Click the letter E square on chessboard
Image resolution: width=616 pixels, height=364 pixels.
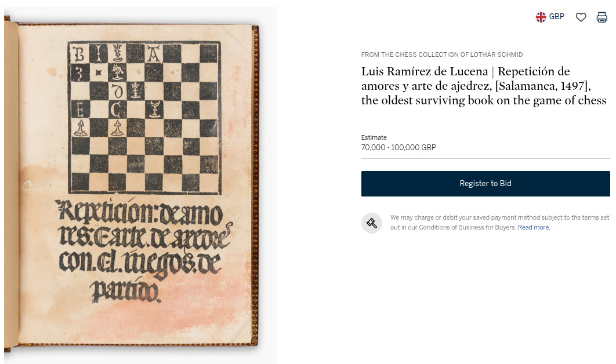point(79,110)
